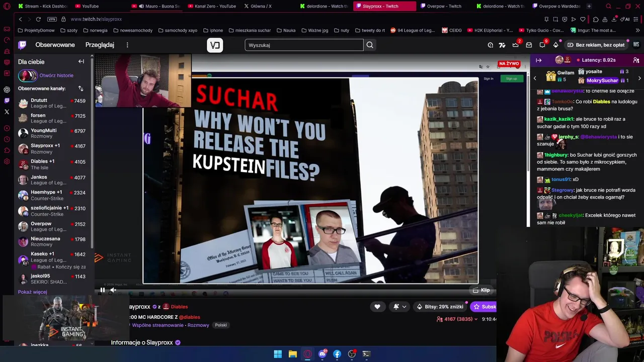Open the @diables mention in the stream title
Screen dimensions: 644x362
(x=189, y=317)
